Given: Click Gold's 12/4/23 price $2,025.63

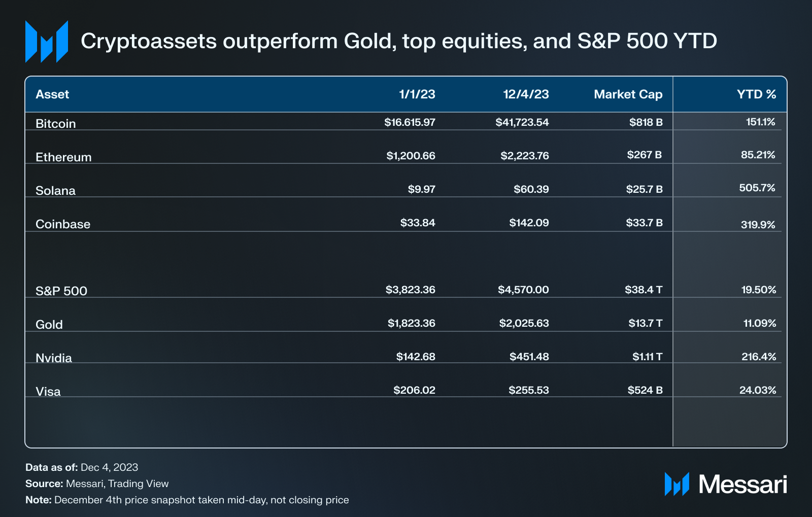Looking at the screenshot, I should (524, 323).
